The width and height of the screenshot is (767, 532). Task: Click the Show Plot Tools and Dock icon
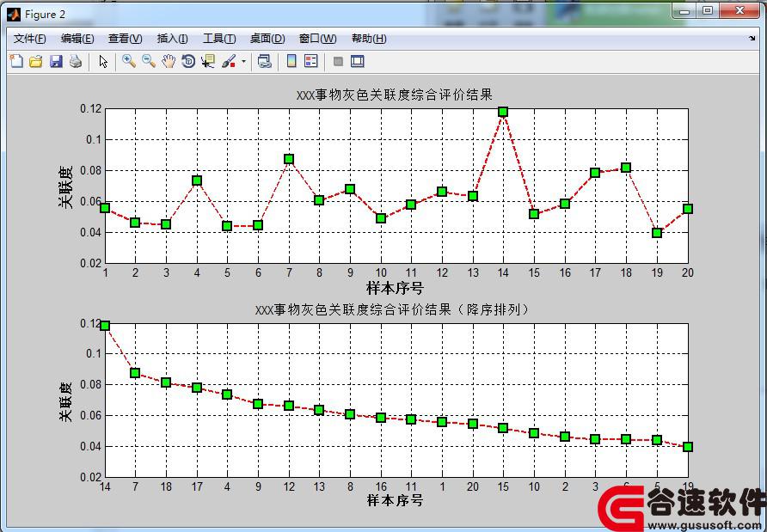tap(358, 61)
